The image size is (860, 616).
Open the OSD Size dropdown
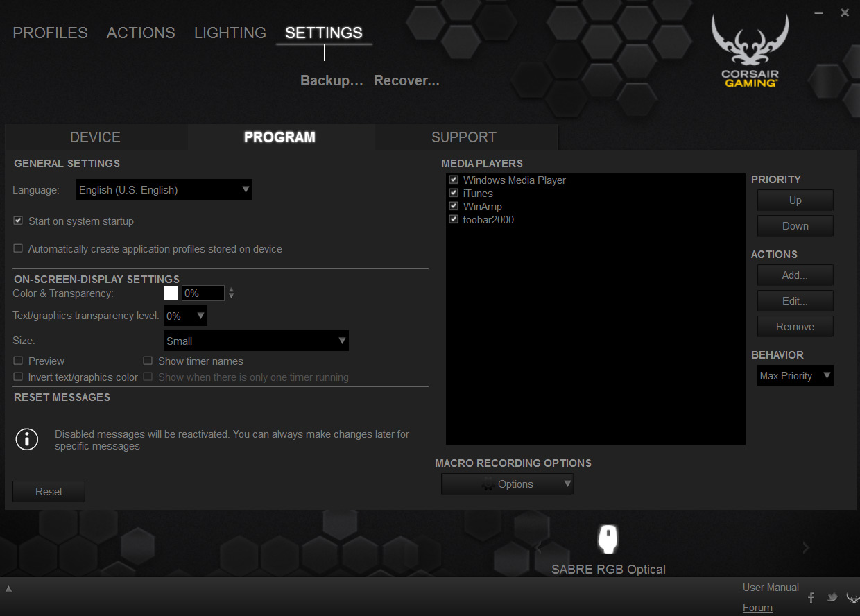coord(256,341)
